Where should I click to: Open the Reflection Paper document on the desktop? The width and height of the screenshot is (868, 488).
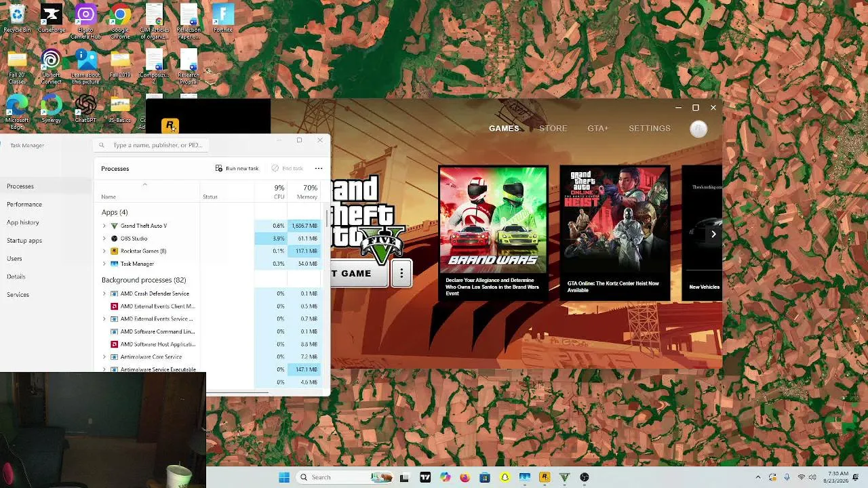point(189,21)
